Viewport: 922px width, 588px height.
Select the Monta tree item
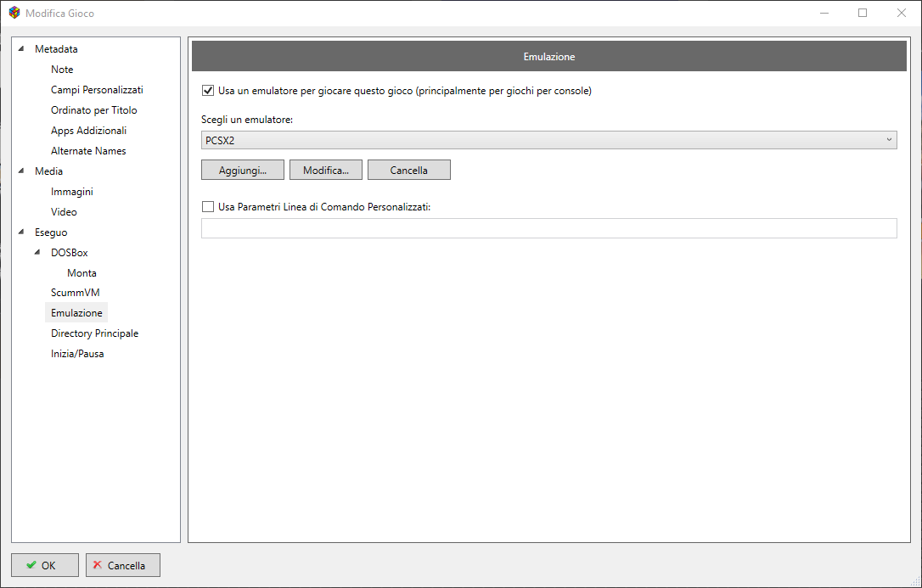pos(82,273)
